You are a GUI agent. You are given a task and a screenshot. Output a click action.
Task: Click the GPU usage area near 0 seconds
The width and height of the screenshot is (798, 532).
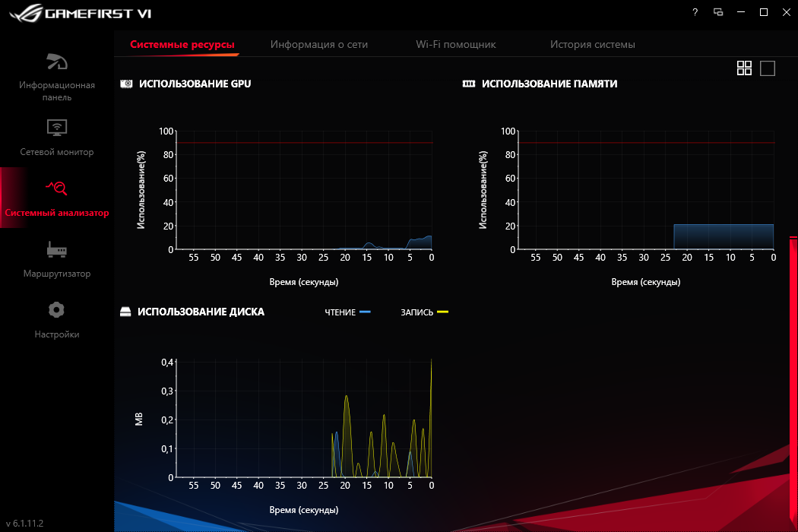[x=420, y=243]
